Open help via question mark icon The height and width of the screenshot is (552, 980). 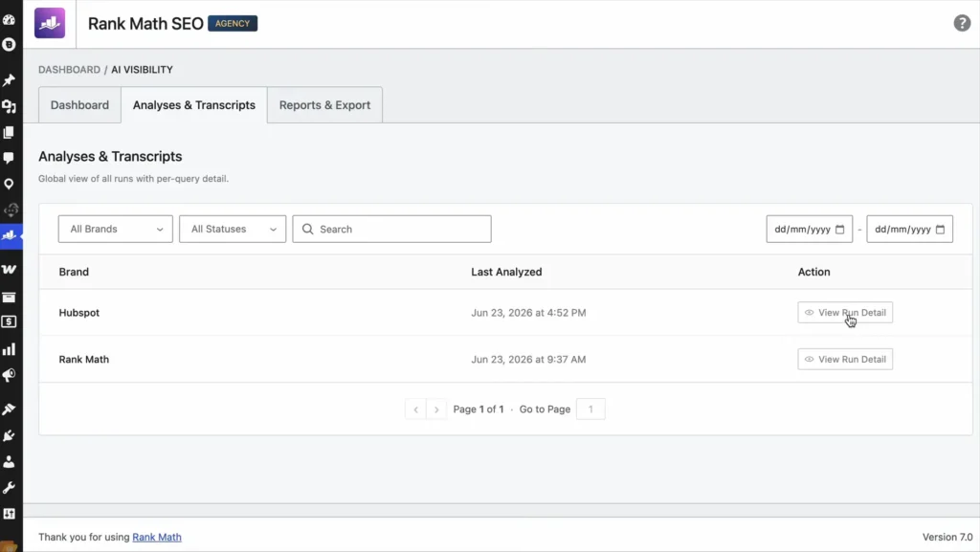962,23
